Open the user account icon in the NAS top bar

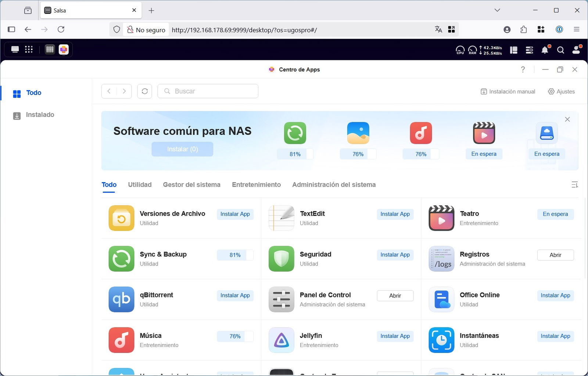coord(576,50)
